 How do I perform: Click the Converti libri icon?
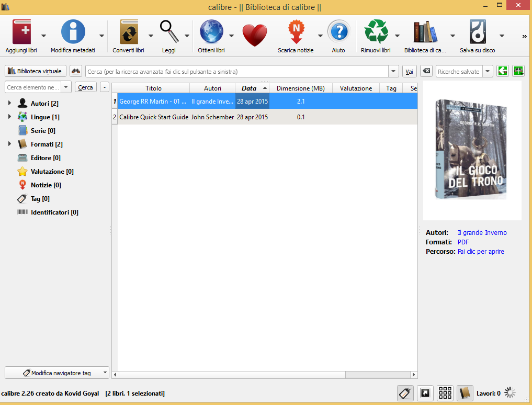click(x=129, y=31)
